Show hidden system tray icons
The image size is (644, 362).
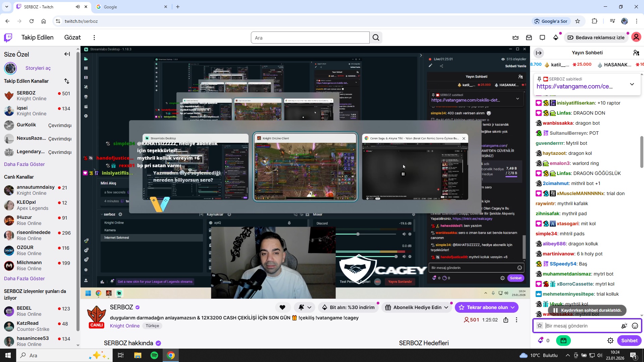(x=568, y=355)
